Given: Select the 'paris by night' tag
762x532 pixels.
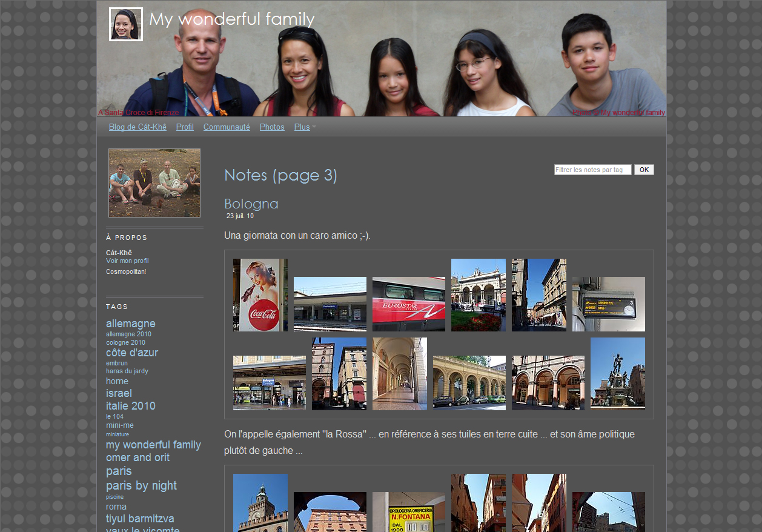Looking at the screenshot, I should 141,485.
